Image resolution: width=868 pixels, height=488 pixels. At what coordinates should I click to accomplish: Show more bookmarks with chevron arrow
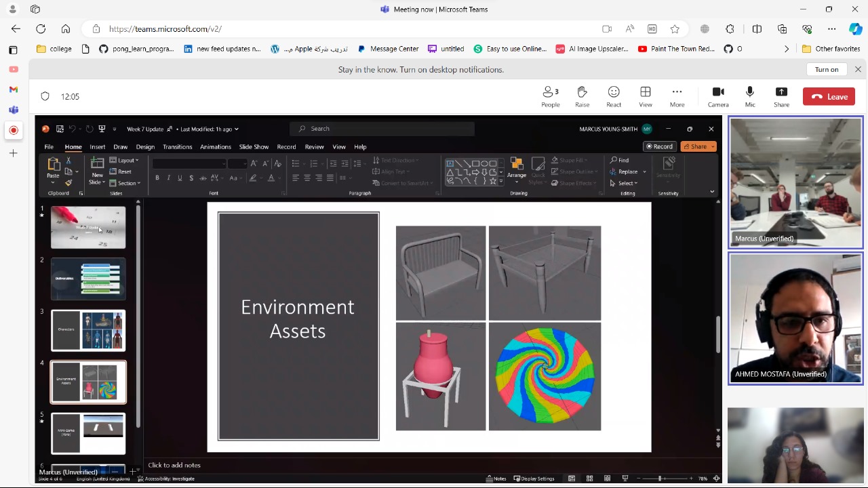[787, 49]
